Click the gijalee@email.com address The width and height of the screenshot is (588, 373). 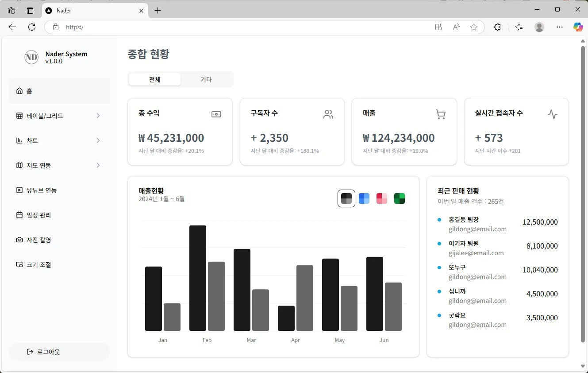coord(476,253)
